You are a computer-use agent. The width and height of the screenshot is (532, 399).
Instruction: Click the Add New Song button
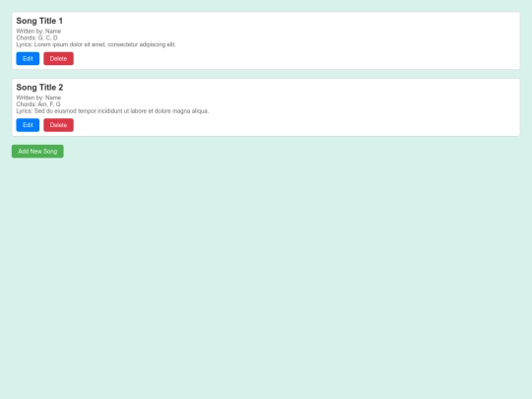[37, 152]
